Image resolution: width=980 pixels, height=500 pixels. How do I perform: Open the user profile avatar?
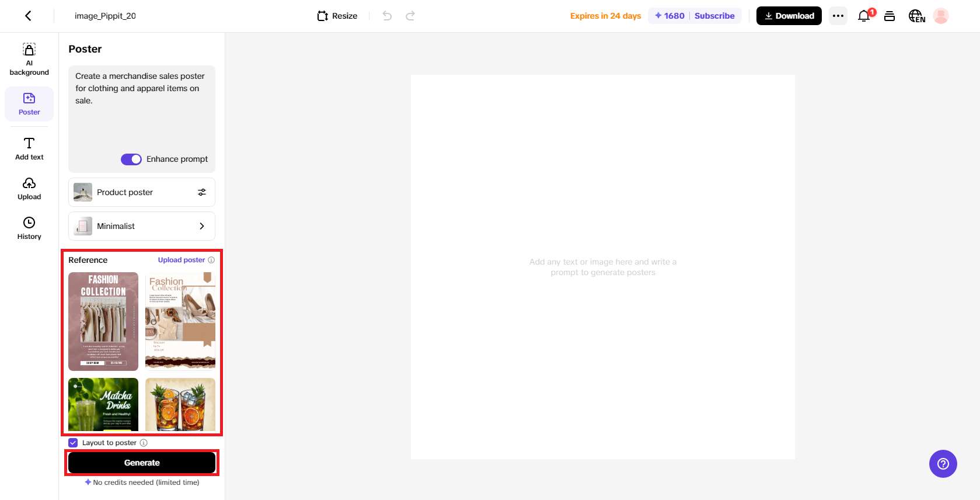click(941, 16)
